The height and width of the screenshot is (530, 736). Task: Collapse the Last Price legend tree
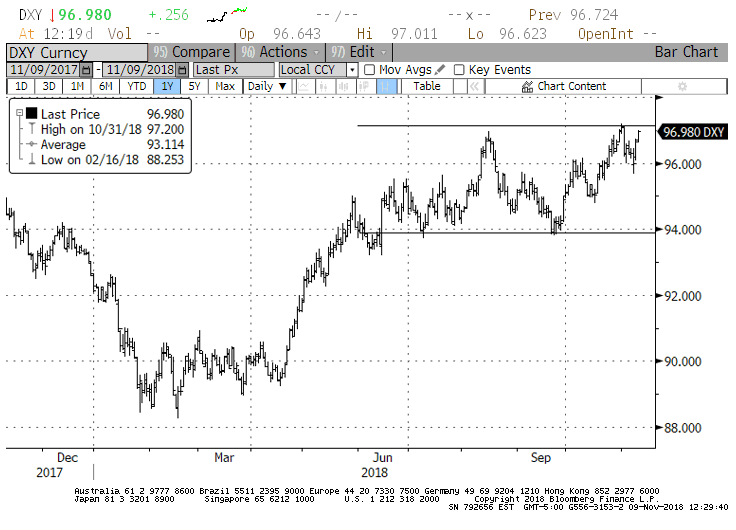(19, 113)
